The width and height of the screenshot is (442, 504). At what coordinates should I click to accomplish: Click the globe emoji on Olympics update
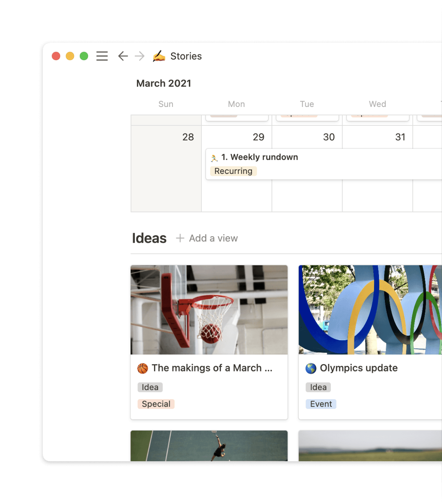coord(311,368)
